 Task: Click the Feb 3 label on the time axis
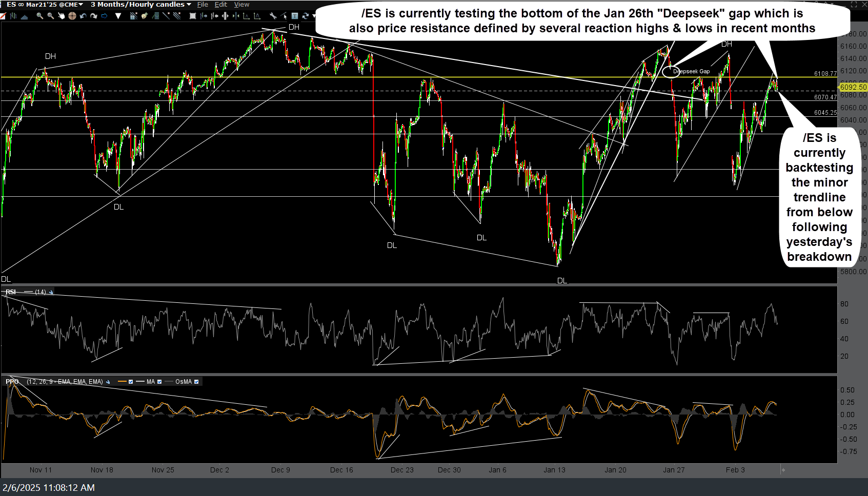[736, 469]
